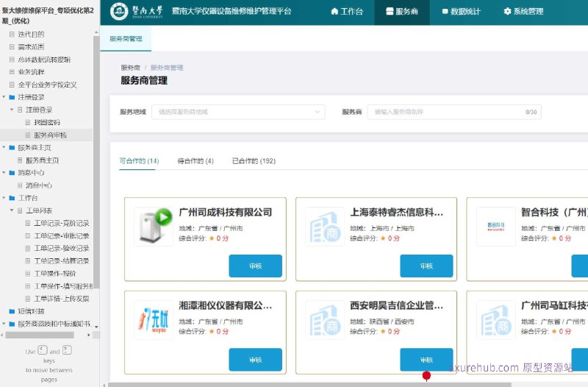This screenshot has height=387, width=588.
Task: Click rating star on 广州司成科技 card
Action: (212, 238)
